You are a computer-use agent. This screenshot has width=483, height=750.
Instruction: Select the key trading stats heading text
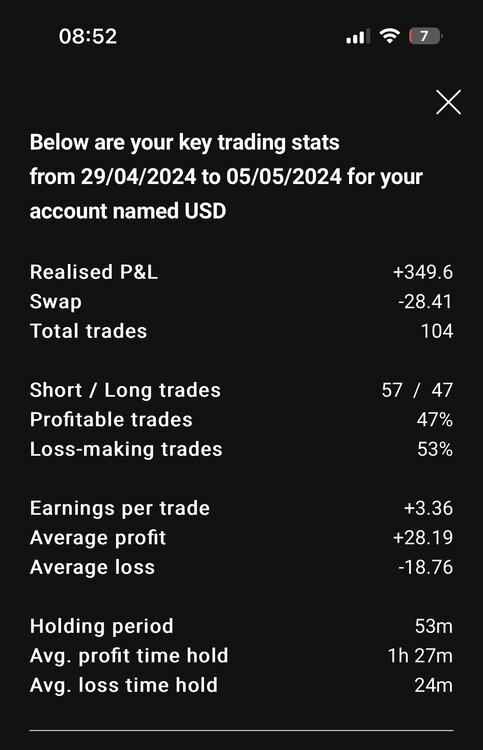click(x=226, y=176)
